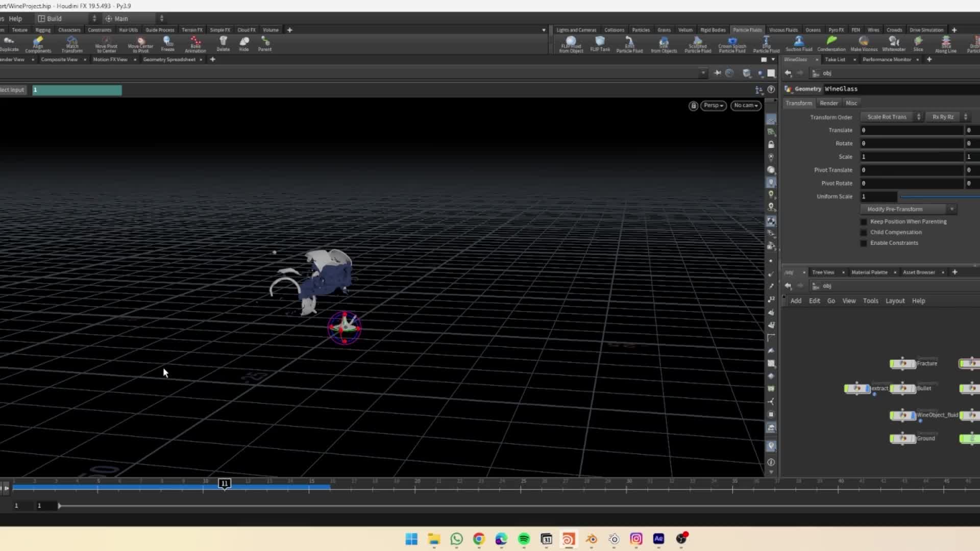Adjust the Uniform Scale slider
Screen dimensions: 980x551
click(939, 196)
